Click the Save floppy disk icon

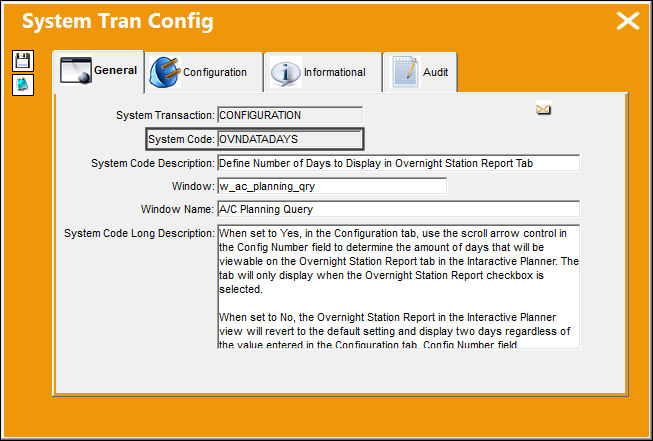coord(23,61)
